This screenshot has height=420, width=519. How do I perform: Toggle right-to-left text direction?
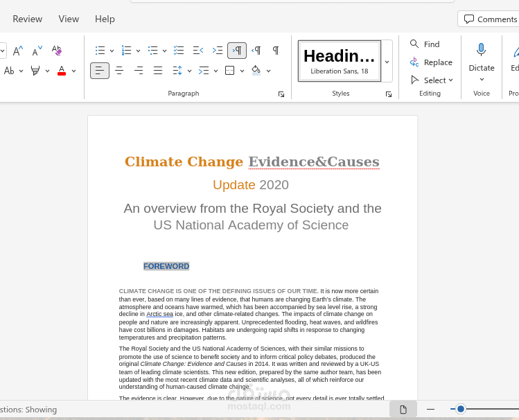(256, 51)
